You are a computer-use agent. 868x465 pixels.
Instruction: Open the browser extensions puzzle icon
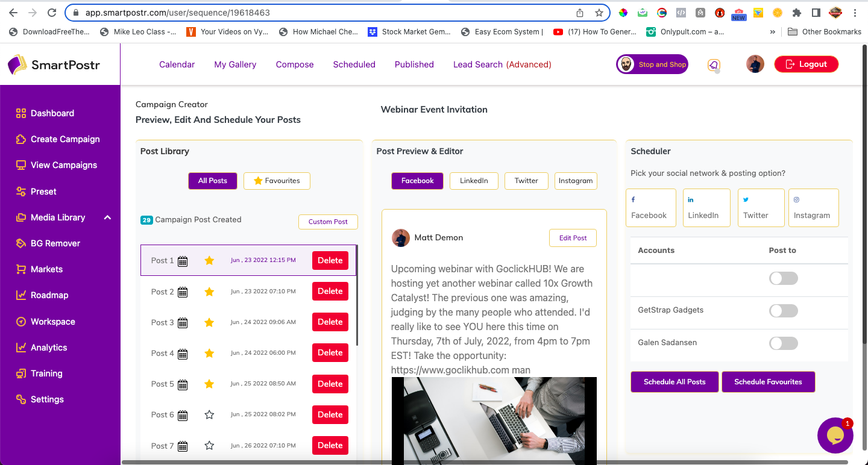tap(797, 13)
